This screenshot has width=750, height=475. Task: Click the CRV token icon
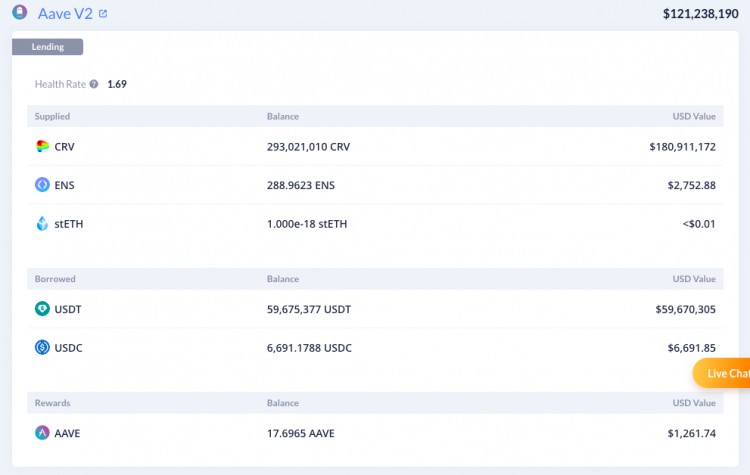click(42, 146)
